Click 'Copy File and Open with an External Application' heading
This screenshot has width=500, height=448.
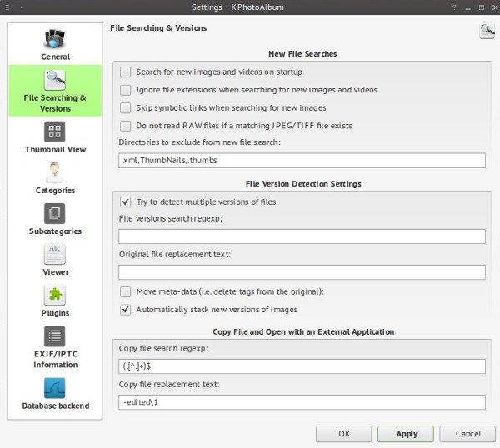[303, 332]
